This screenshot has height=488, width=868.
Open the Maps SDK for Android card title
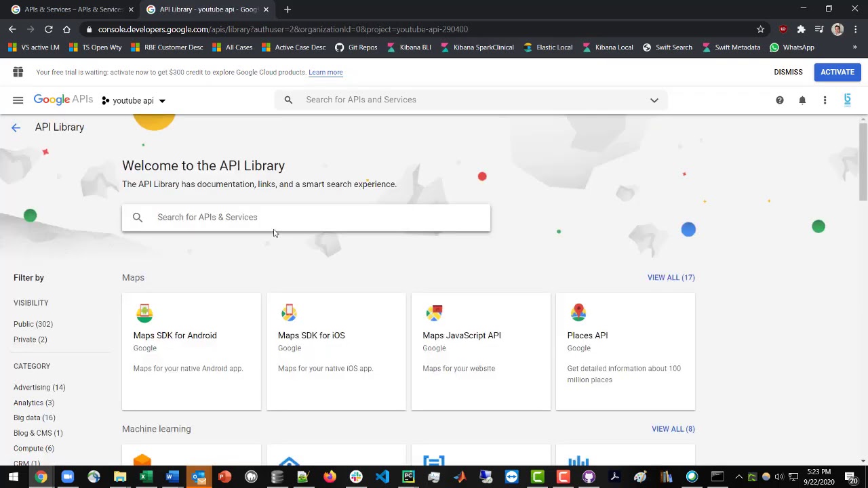175,335
